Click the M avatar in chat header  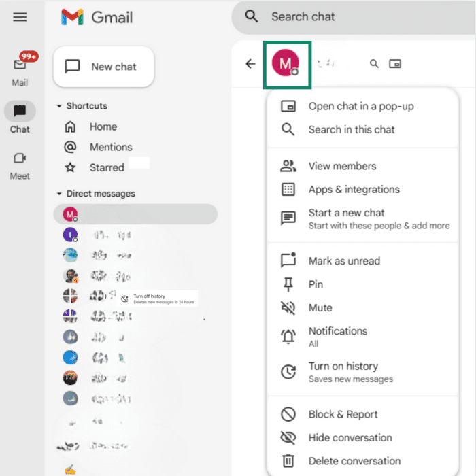click(286, 63)
